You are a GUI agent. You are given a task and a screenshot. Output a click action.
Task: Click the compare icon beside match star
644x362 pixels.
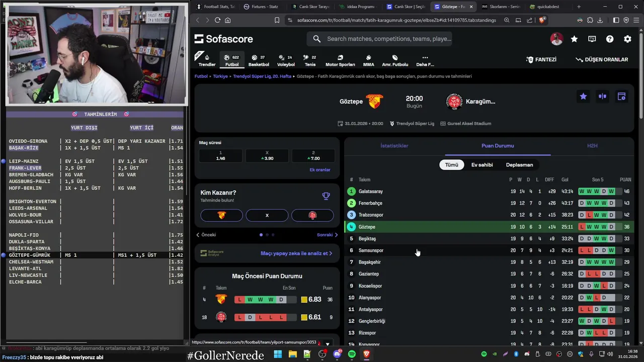point(602,97)
